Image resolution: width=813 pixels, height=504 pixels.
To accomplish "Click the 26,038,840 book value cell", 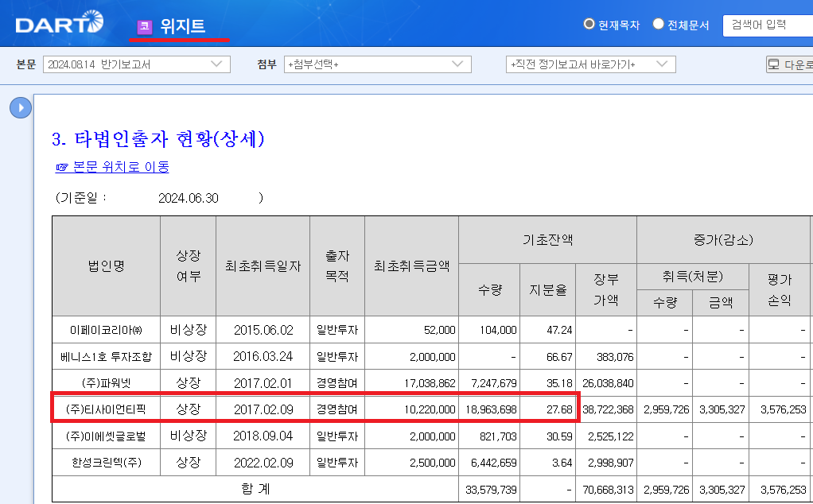I will tap(608, 383).
